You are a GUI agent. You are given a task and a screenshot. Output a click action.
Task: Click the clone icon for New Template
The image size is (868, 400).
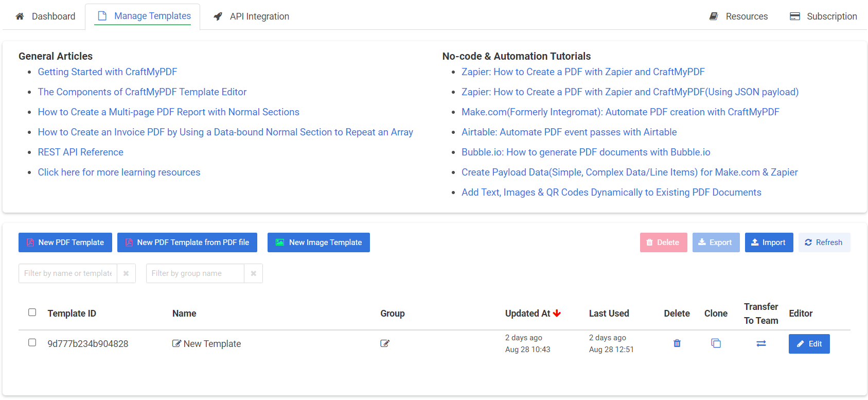(716, 343)
